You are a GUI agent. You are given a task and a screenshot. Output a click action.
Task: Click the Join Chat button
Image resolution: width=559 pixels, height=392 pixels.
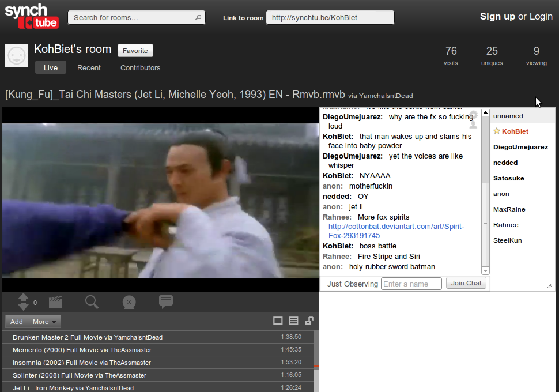(x=466, y=283)
